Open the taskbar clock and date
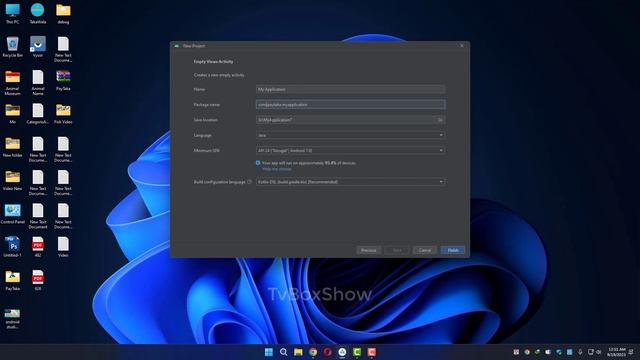 616,352
